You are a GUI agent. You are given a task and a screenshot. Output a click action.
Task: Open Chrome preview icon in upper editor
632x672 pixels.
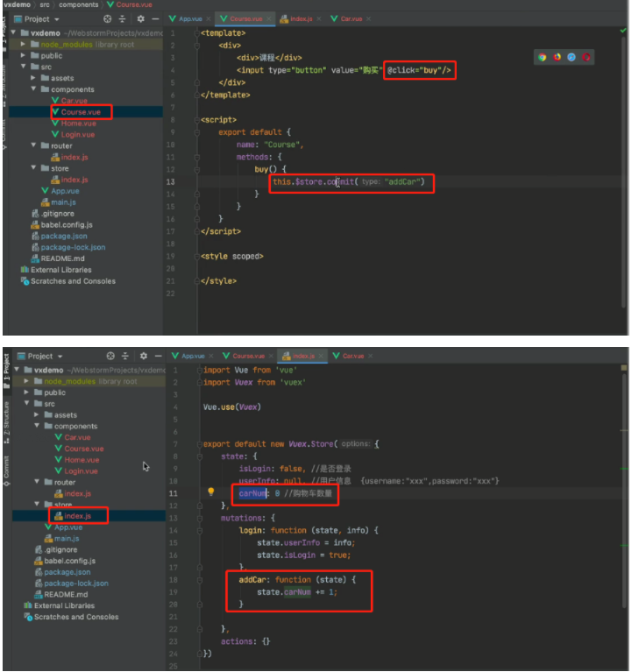(543, 57)
